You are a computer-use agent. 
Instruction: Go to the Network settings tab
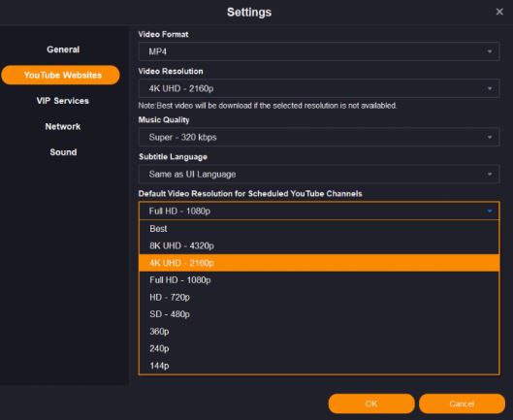pos(63,126)
